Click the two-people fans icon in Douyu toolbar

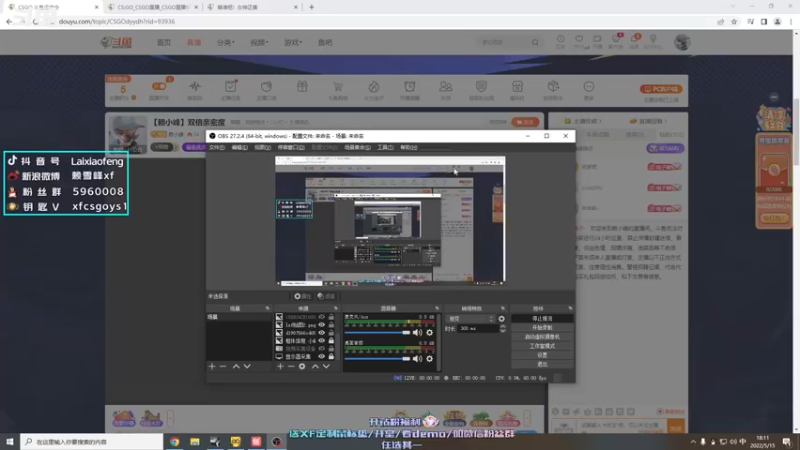(445, 87)
